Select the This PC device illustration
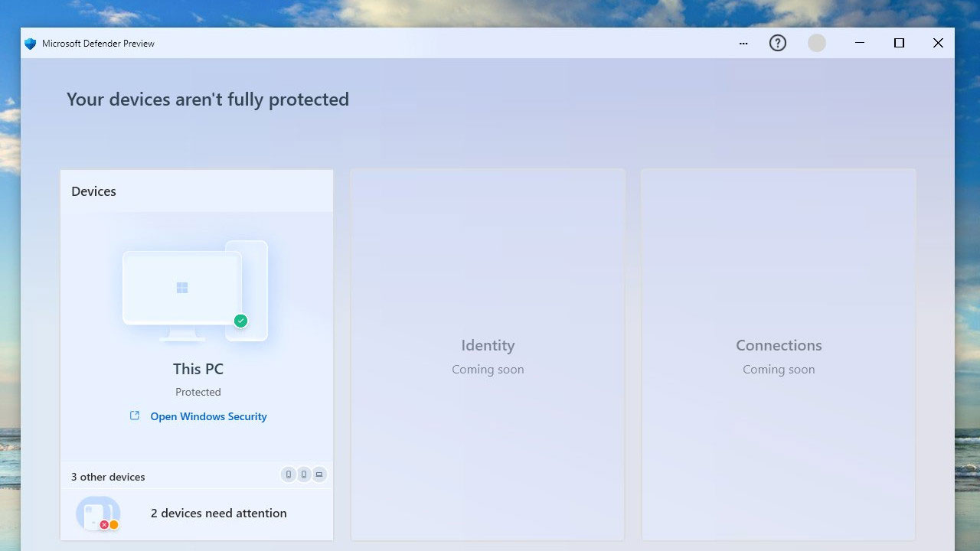The height and width of the screenshot is (551, 980). click(x=184, y=291)
